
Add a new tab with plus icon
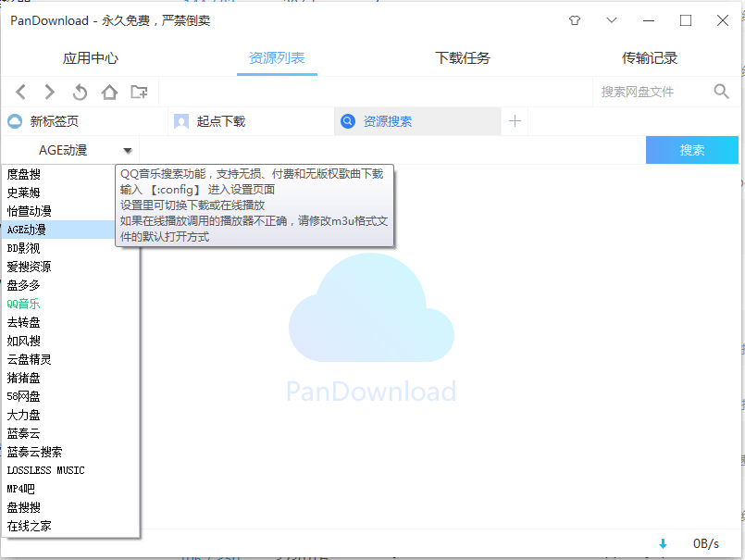click(x=515, y=121)
